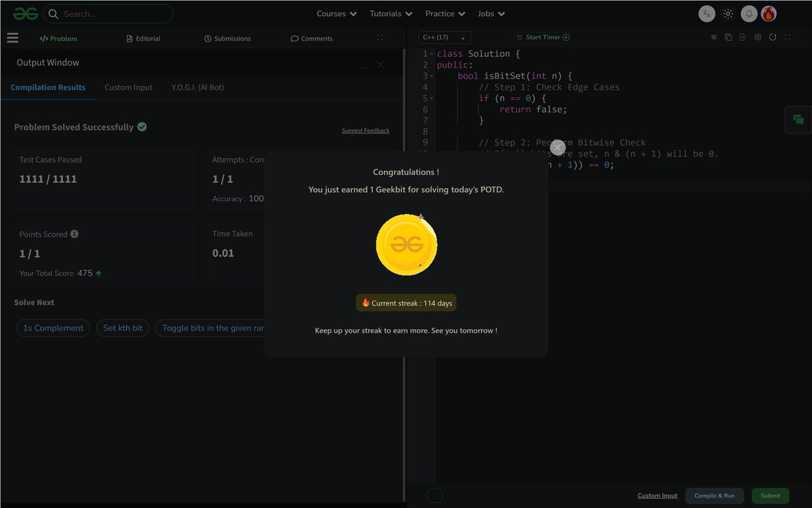Open the notifications bell
Image resolution: width=812 pixels, height=508 pixels.
point(749,14)
